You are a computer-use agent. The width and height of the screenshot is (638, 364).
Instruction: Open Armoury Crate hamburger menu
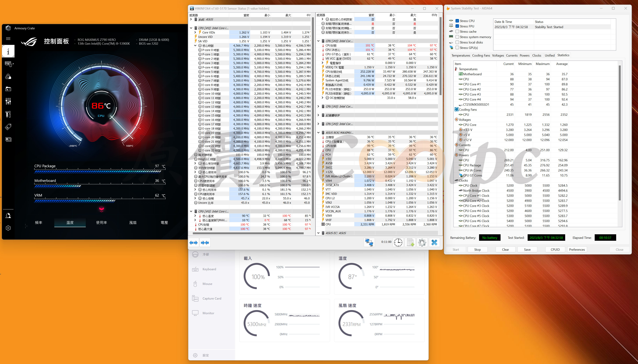tap(8, 39)
